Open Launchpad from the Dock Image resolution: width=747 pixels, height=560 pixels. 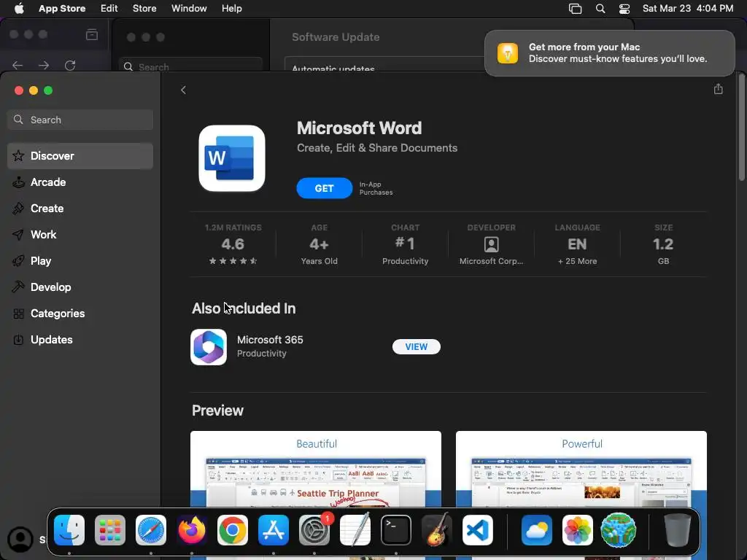tap(110, 530)
